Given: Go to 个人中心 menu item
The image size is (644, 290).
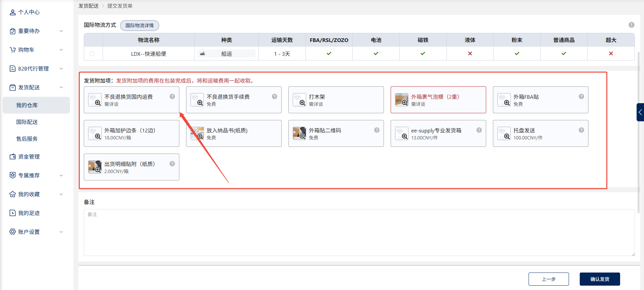Looking at the screenshot, I should tap(29, 12).
